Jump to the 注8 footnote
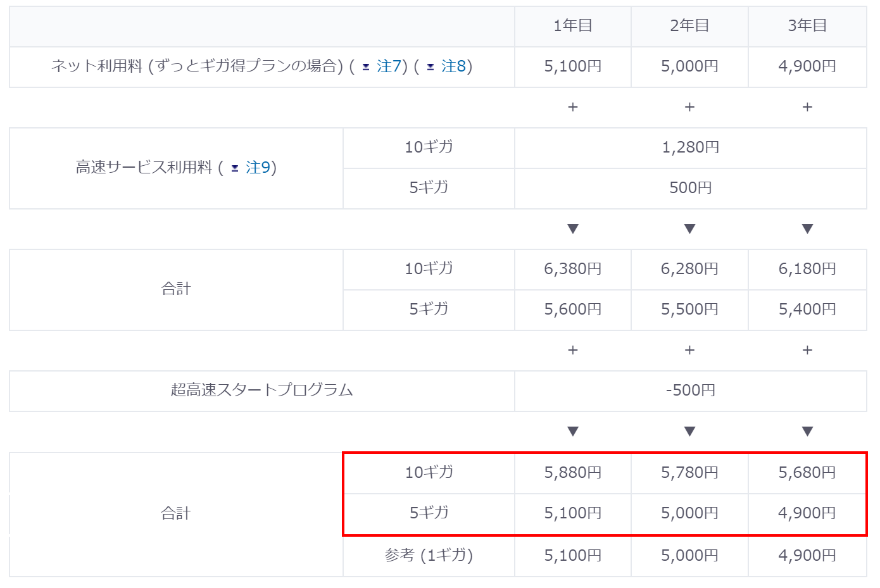Viewport: 880px width, 588px height. [453, 66]
